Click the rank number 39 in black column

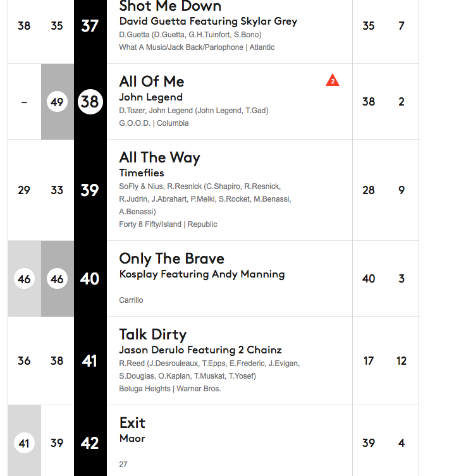[90, 190]
